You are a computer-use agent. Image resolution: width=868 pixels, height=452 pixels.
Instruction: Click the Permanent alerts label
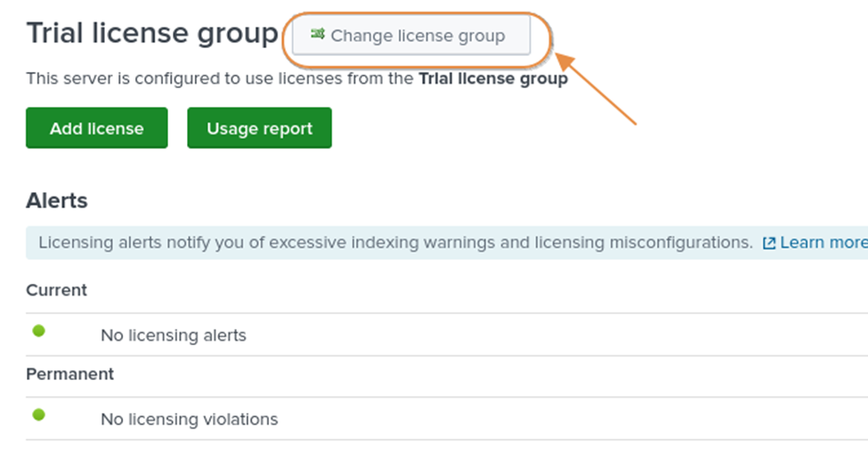pyautogui.click(x=69, y=374)
